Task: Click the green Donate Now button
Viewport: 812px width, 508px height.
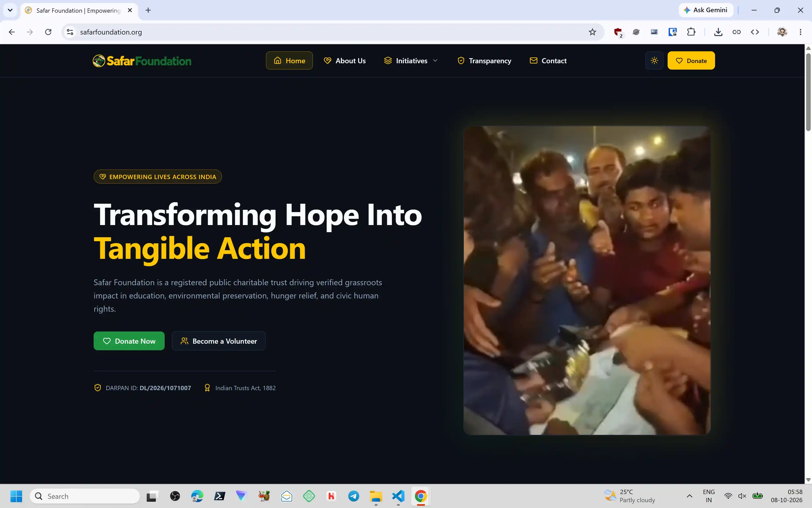Action: [129, 341]
